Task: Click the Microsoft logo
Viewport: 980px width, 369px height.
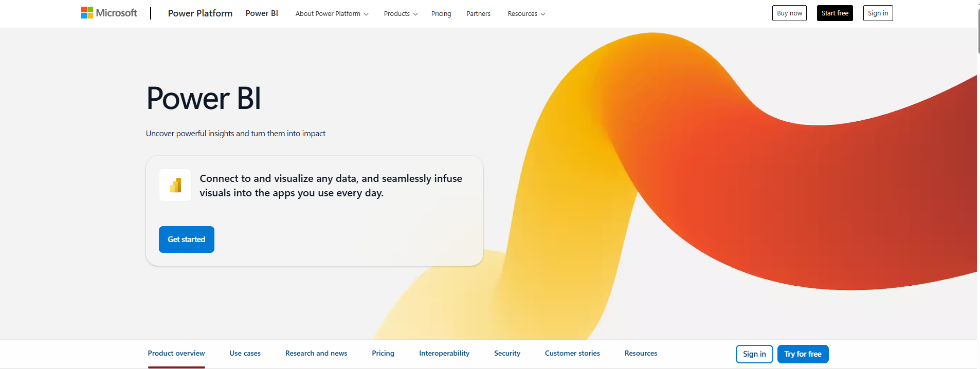Action: (109, 13)
